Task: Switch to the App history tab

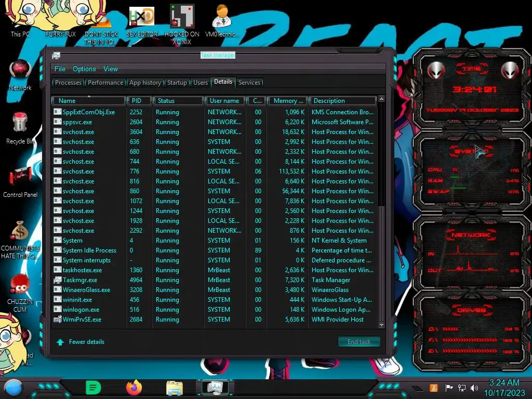Action: click(145, 83)
